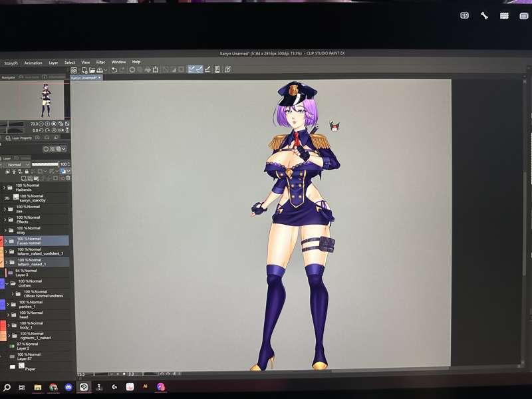
Task: Open the Filter menu
Action: pos(100,62)
